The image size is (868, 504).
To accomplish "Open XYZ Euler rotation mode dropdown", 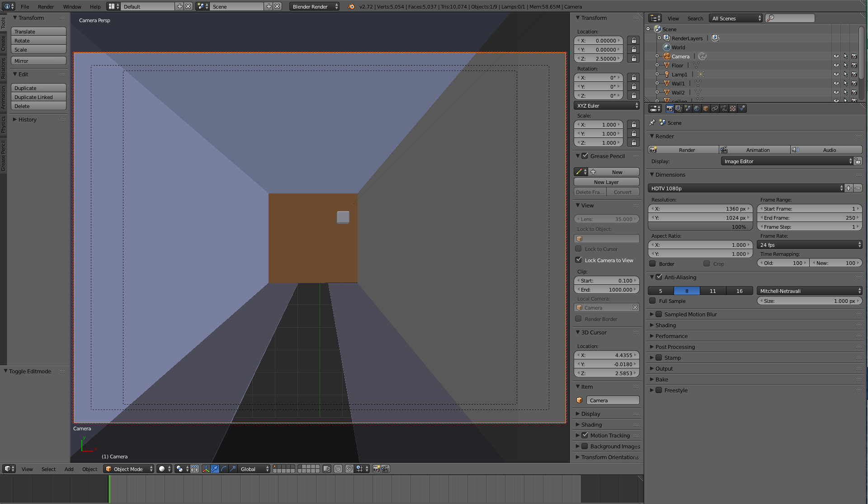I will coord(607,105).
